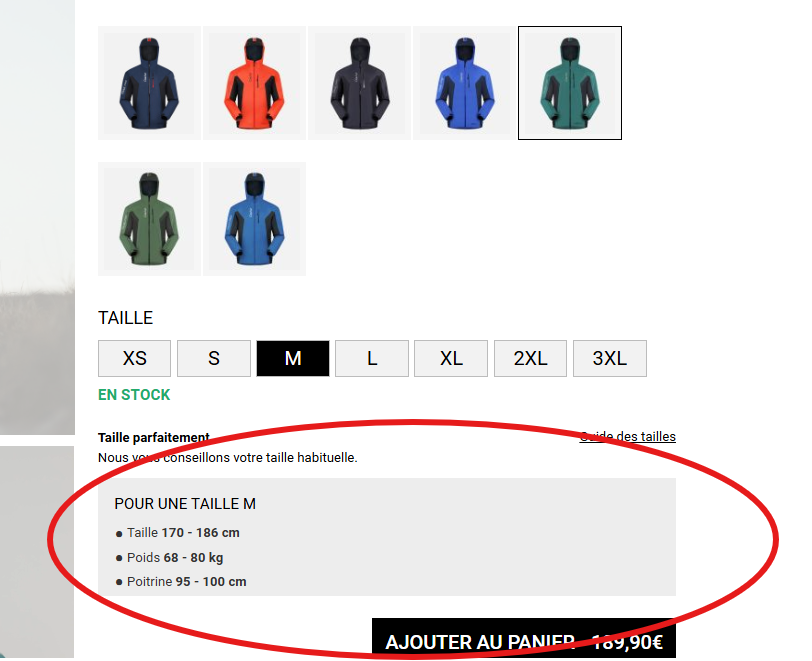Choose size 2XL
812x661 pixels.
[x=530, y=358]
